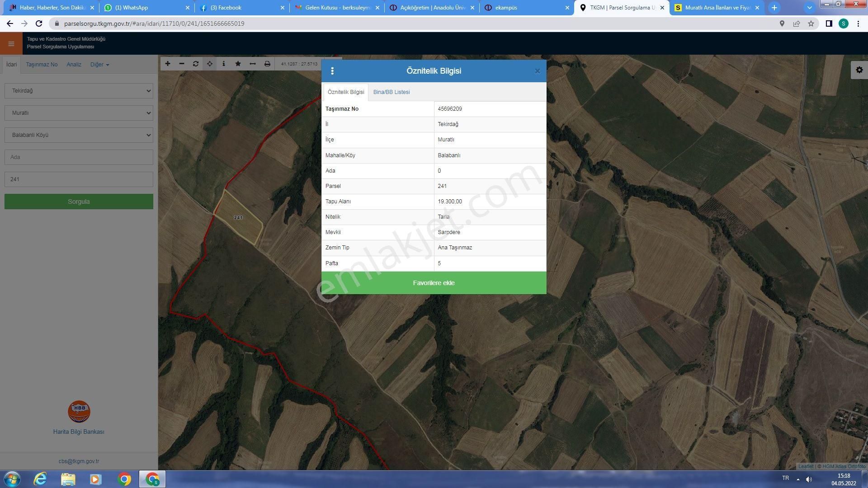
Task: Activate the locate/crosshair map tool
Action: [210, 64]
